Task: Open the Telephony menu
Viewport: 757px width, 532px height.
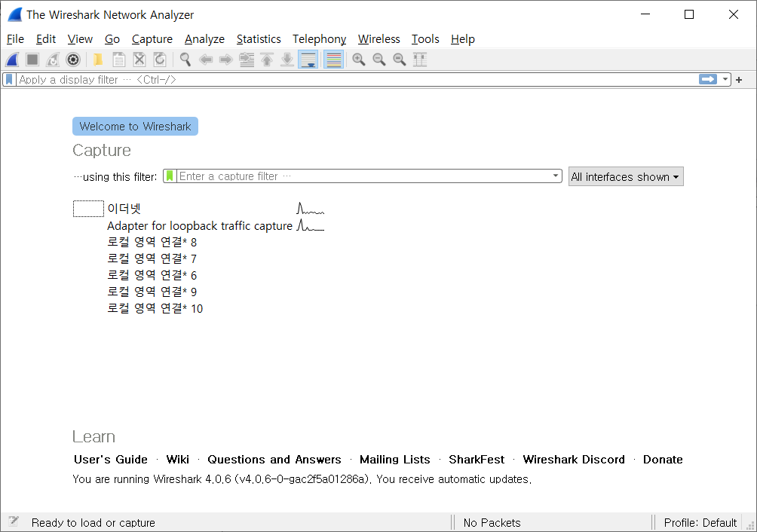Action: 320,39
